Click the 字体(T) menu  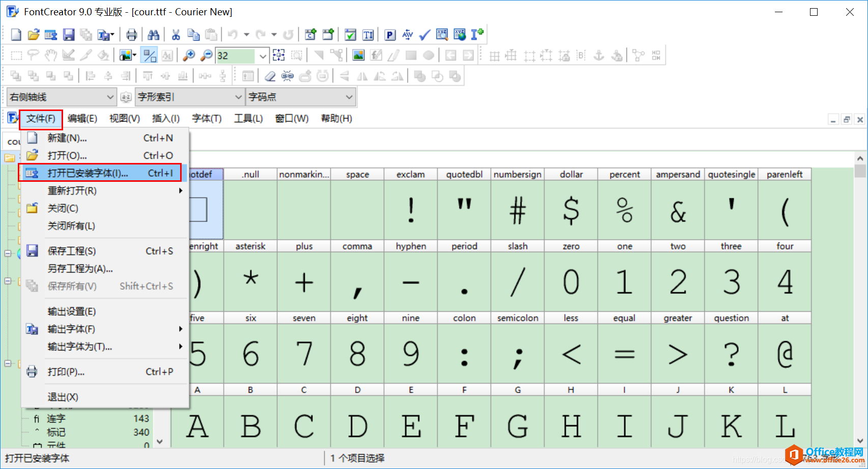(x=207, y=119)
